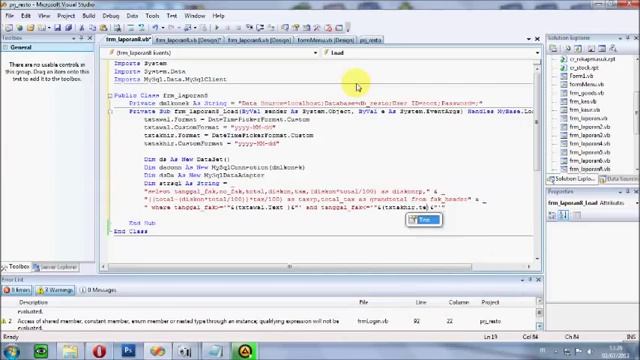Start debugging with the green play icon
The width and height of the screenshot is (640, 360).
[x=217, y=28]
